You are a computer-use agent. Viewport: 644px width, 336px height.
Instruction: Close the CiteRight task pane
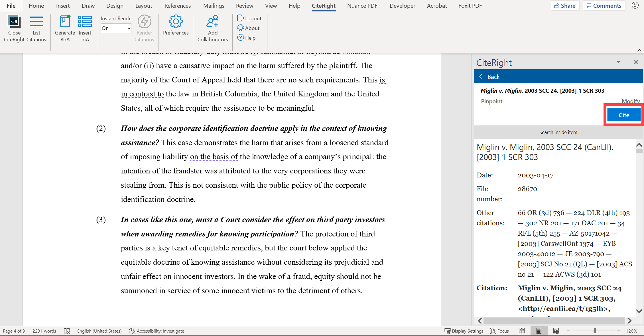tap(636, 62)
